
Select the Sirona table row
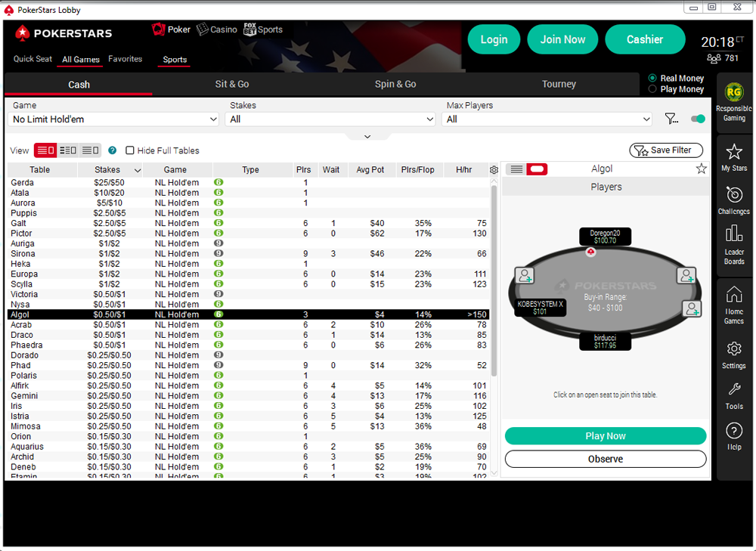coord(248,253)
